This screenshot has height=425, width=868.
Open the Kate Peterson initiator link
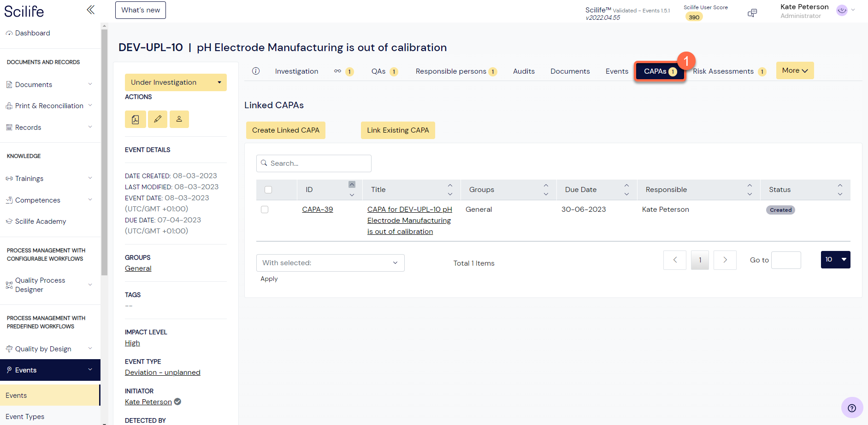(x=148, y=402)
